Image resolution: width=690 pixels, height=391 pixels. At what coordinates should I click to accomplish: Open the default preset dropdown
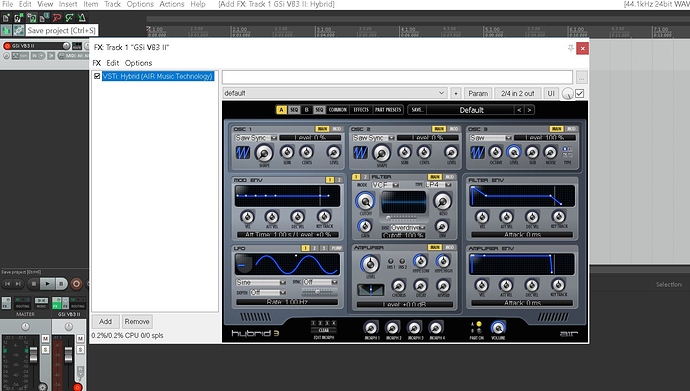coord(334,93)
